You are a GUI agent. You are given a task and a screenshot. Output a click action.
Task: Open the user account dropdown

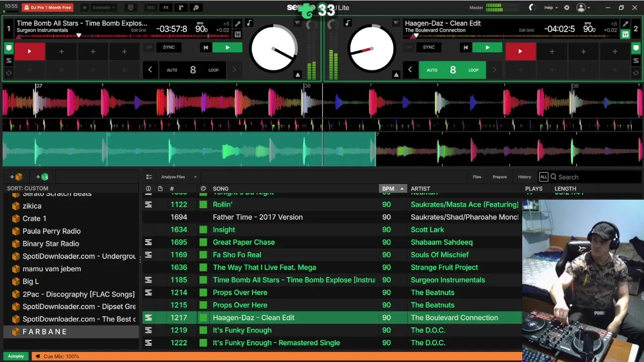(x=584, y=8)
